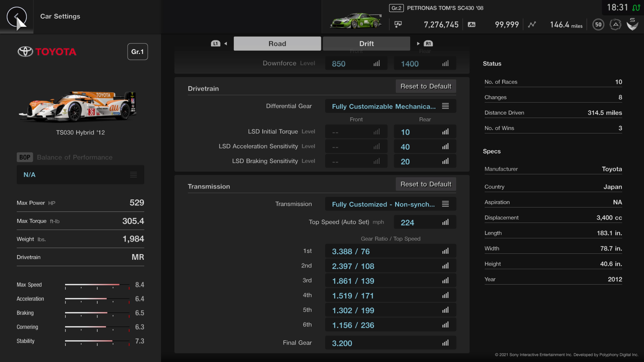
Task: Click list icon in BOP N/A field
Action: click(133, 175)
